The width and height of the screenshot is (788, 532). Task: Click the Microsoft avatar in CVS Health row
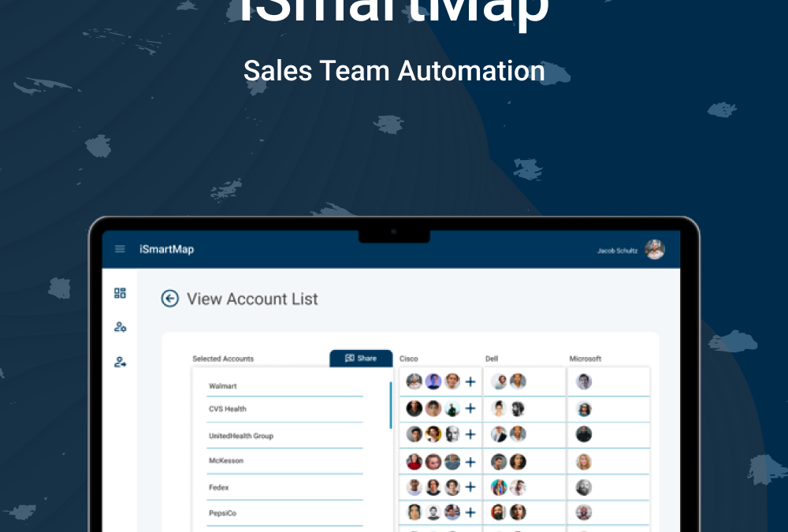pos(583,409)
